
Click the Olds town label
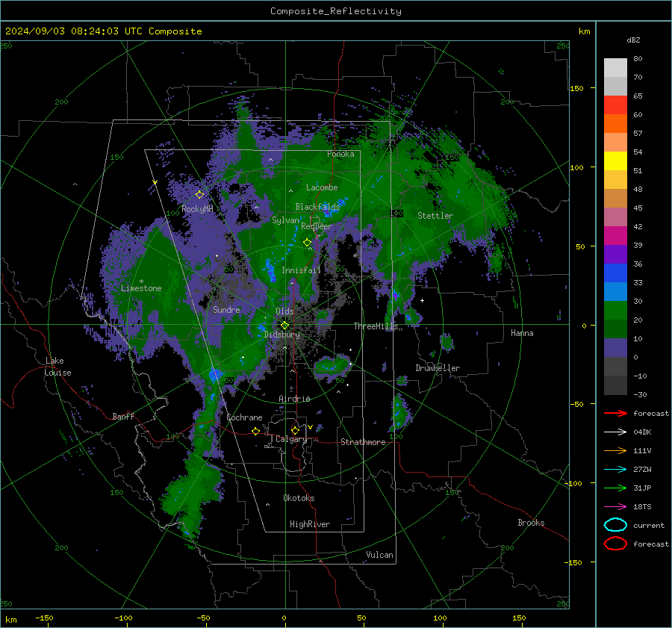click(x=284, y=311)
